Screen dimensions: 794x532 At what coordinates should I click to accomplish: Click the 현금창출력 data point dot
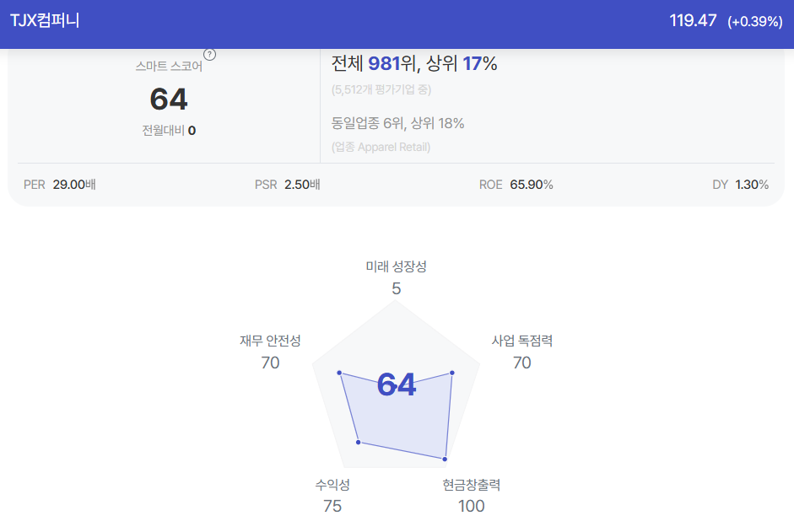pos(445,459)
